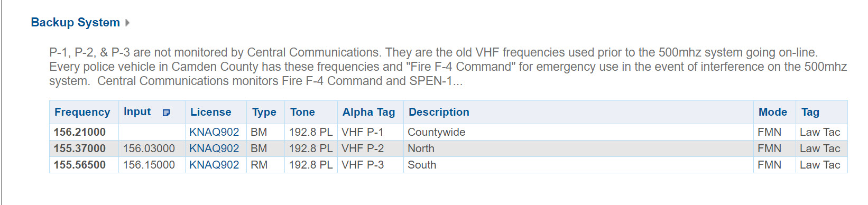Click the Input column info icon
Screen dimensions: 868x205
(x=166, y=113)
